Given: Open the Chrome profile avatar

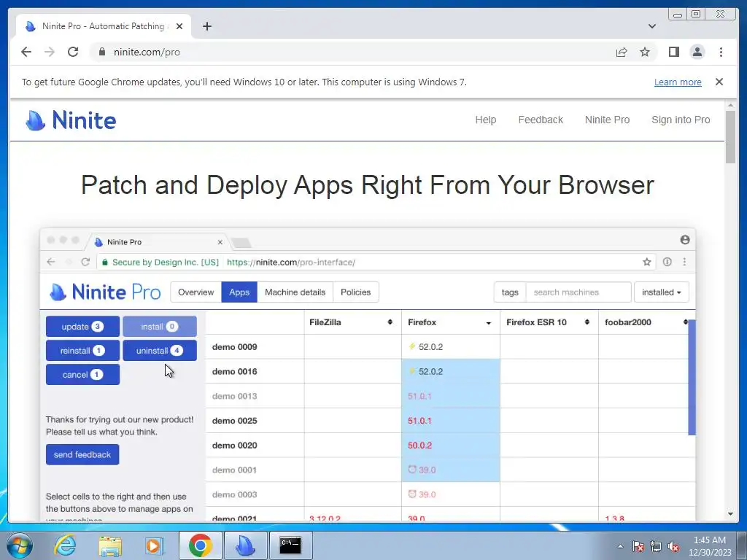Looking at the screenshot, I should (x=697, y=52).
